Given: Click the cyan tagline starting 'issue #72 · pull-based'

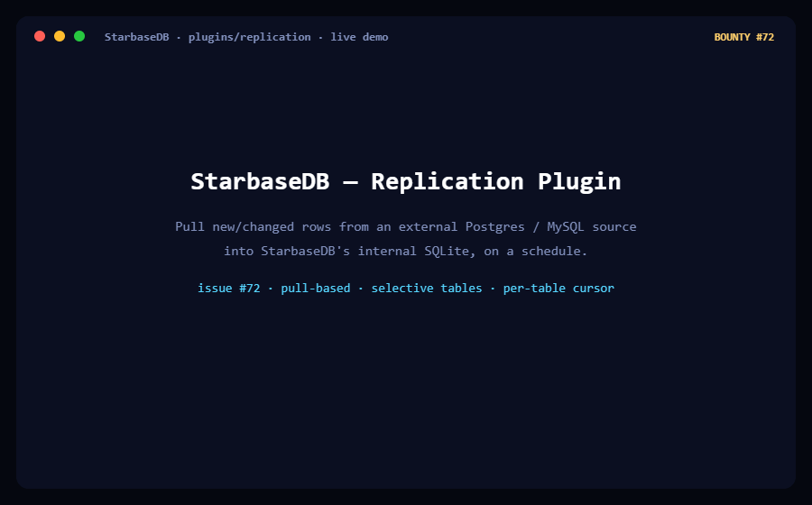Looking at the screenshot, I should [406, 289].
